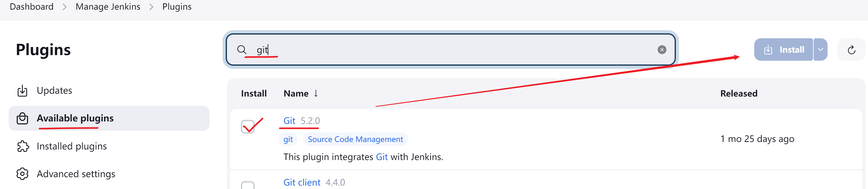
Task: Toggle the Git 5.2.0 plugin checkbox
Action: point(248,126)
